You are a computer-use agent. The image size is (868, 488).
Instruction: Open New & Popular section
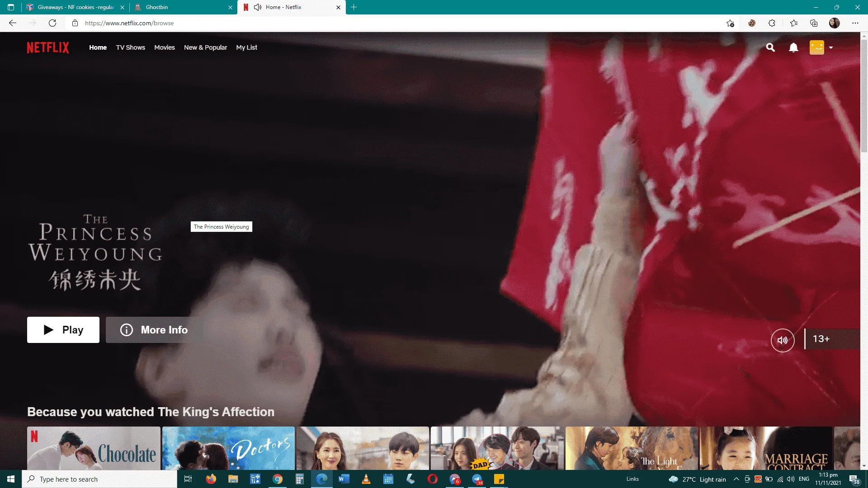(x=206, y=47)
